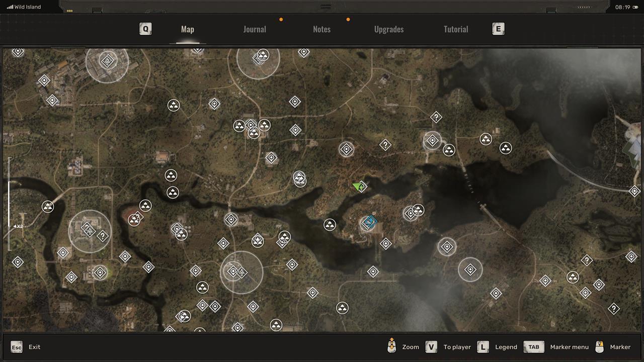The height and width of the screenshot is (362, 644).
Task: Click the L key icon
Action: click(482, 347)
